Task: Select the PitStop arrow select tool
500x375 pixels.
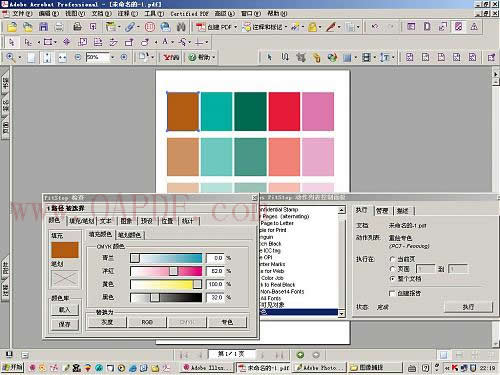Action: [12, 42]
